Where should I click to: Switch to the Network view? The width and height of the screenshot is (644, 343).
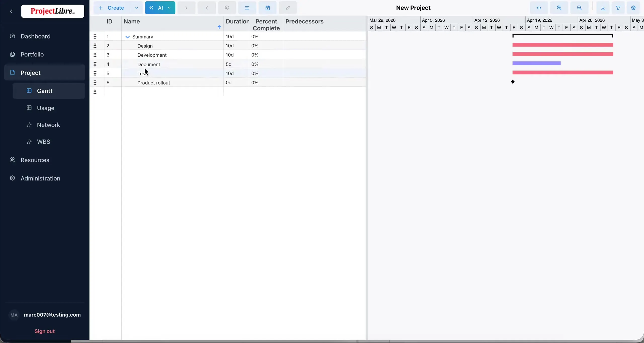click(x=49, y=125)
